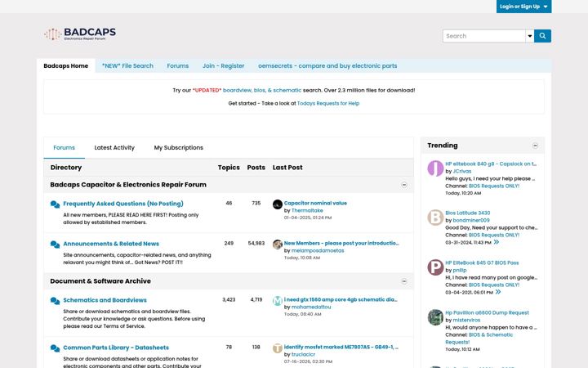Screen dimensions: 588x368
Task: Open the BIOS & Schematic Requests! channel link
Action: (x=479, y=339)
